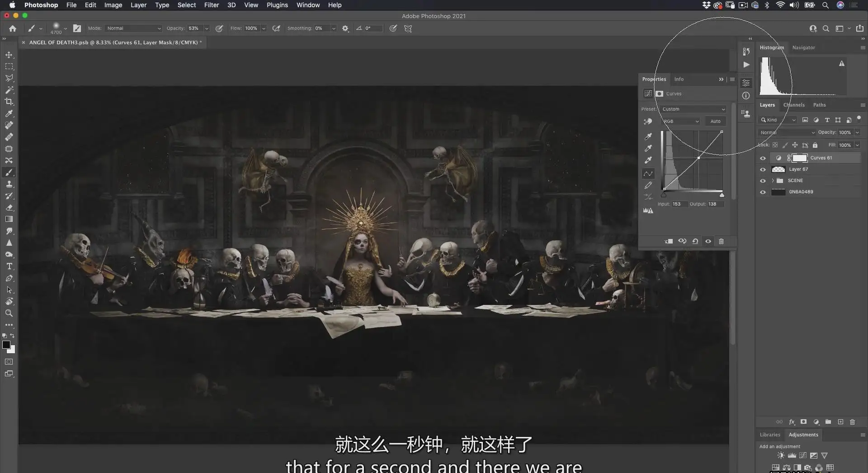Click the foreground color swatch
868x473 pixels.
coord(6,345)
